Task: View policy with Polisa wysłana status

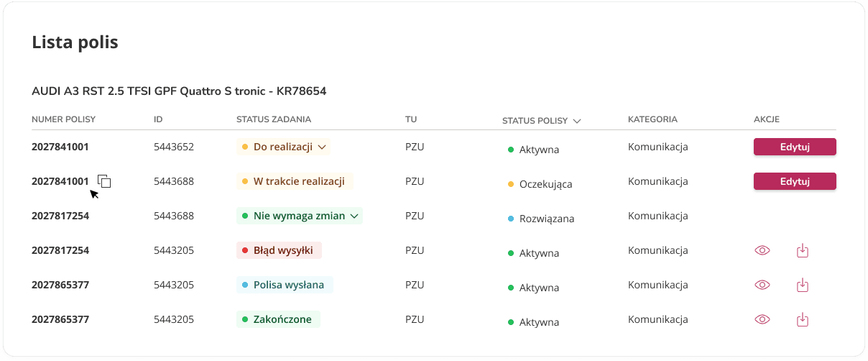Action: point(762,285)
